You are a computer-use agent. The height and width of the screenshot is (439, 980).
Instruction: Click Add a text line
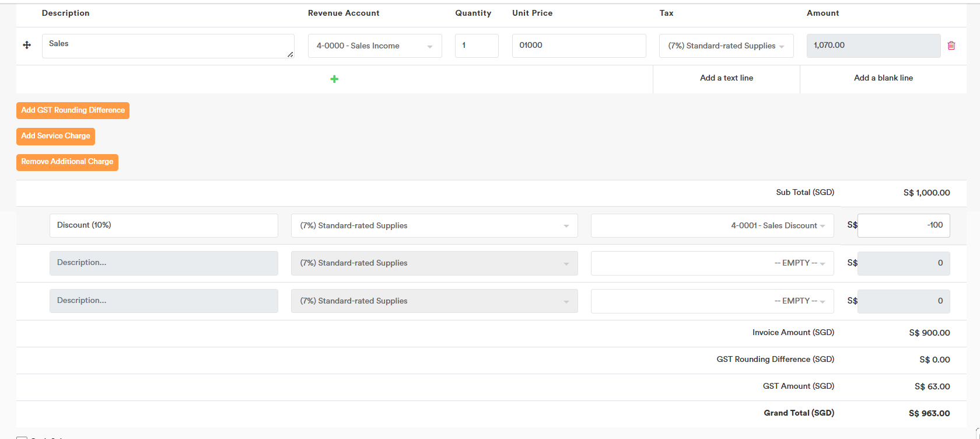pos(726,78)
